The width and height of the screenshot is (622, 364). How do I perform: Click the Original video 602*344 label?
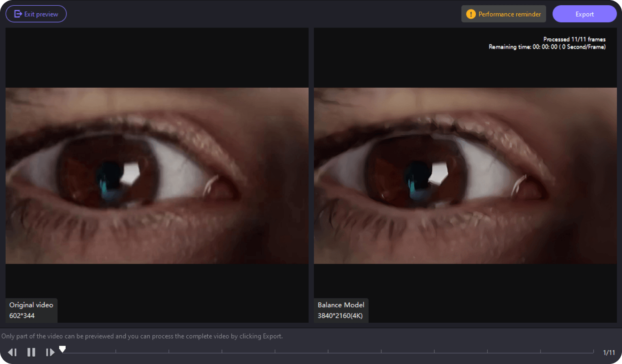point(31,310)
